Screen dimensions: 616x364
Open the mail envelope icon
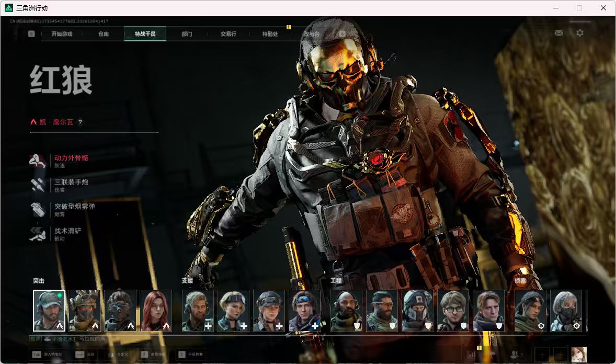558,33
